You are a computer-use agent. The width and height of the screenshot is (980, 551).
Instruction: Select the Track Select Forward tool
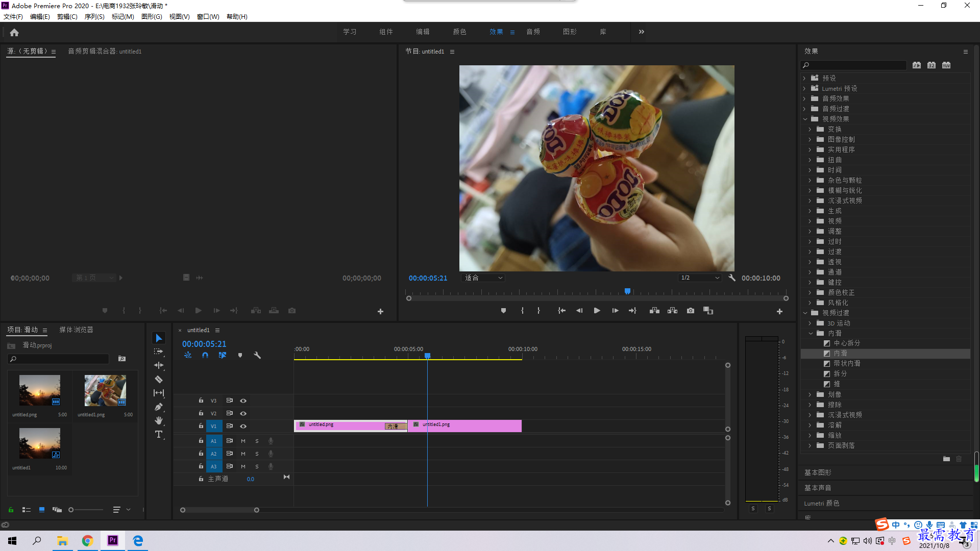159,352
